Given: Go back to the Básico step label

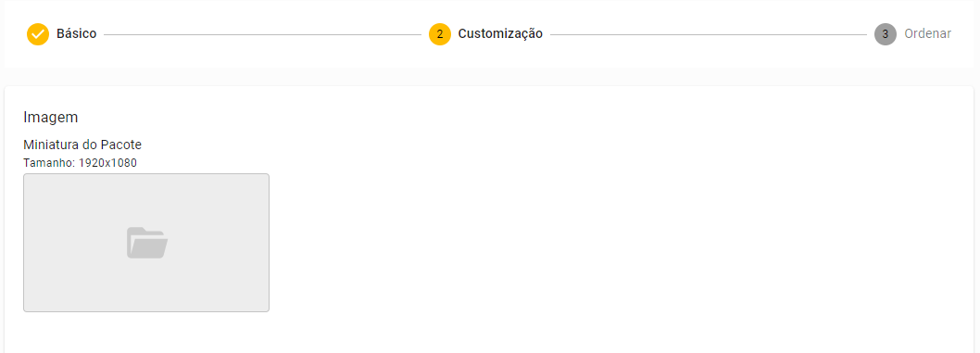Looking at the screenshot, I should [76, 33].
